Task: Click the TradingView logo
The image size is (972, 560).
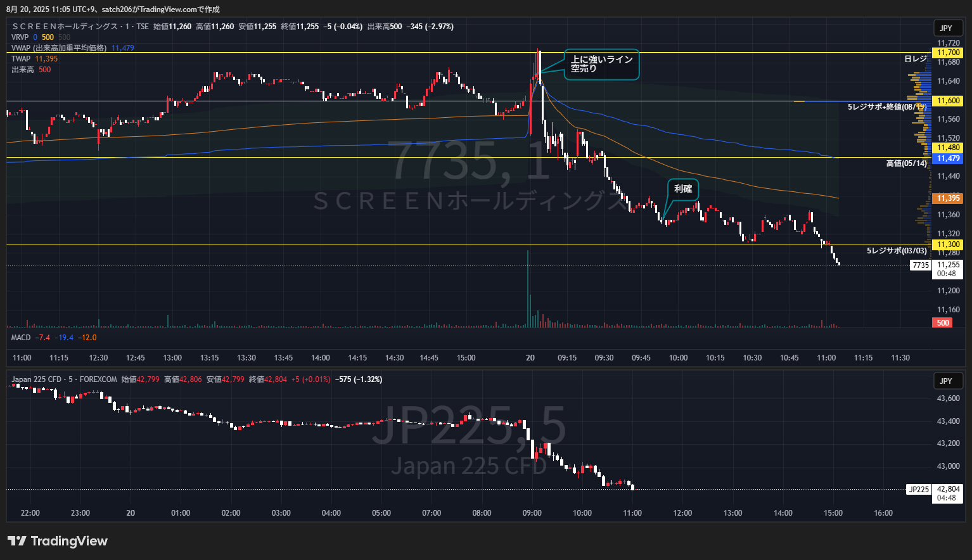Action: 58,541
